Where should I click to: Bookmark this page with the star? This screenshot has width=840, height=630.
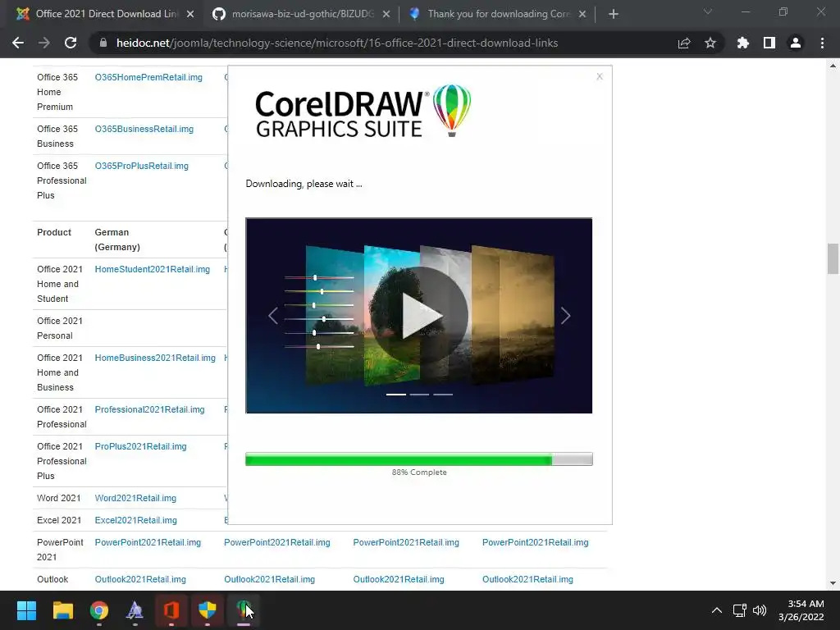click(710, 43)
